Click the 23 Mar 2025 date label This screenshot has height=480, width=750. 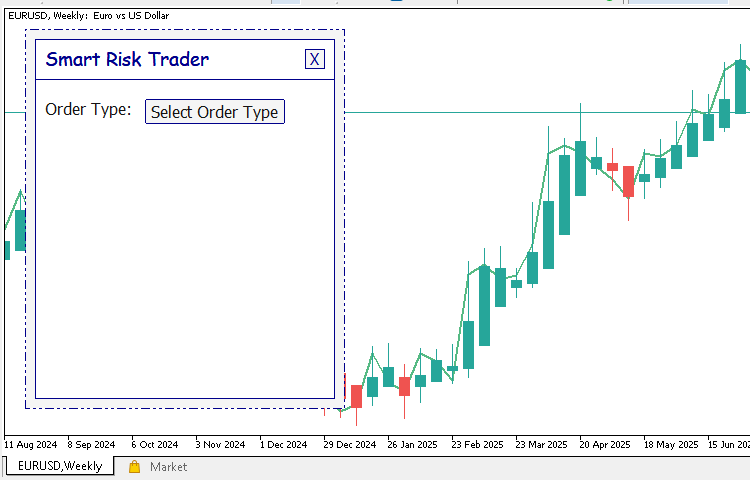point(541,445)
